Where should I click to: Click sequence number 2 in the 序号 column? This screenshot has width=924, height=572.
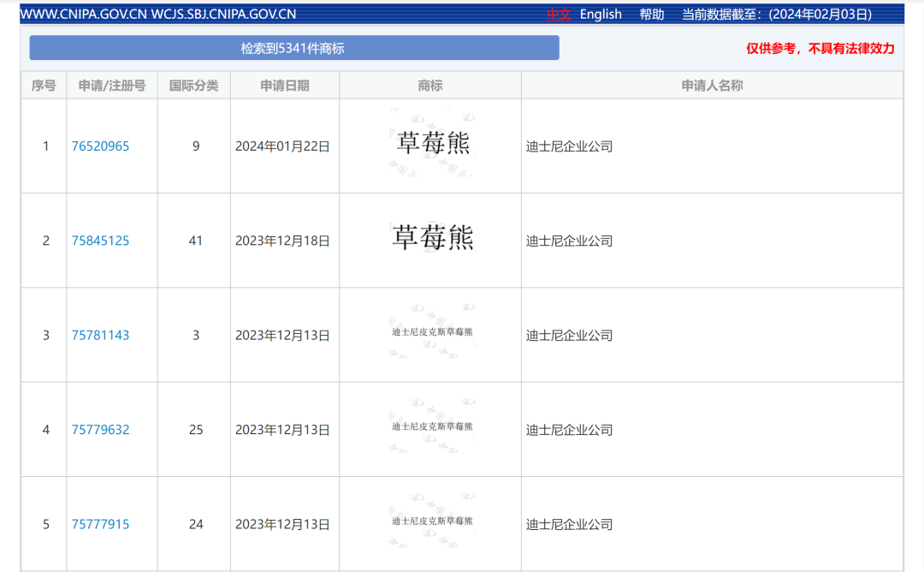coord(46,241)
